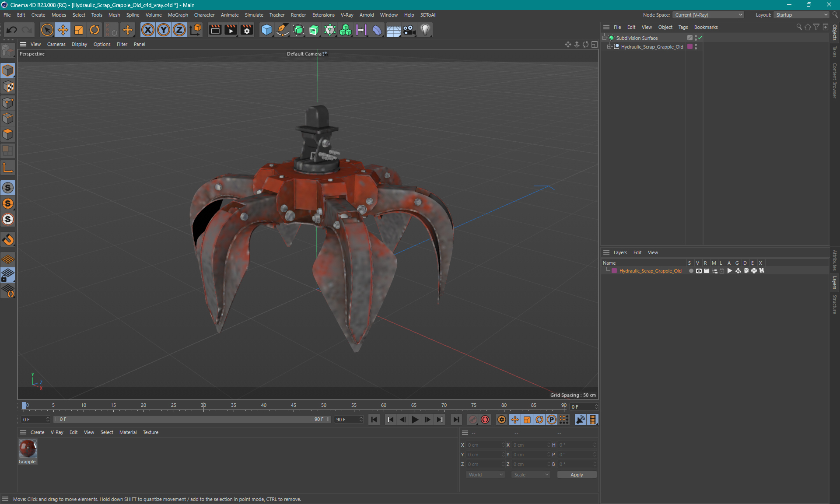This screenshot has width=840, height=504.
Task: Expand the Hydraulic_Scrap_Grapple_Old object node
Action: click(609, 47)
